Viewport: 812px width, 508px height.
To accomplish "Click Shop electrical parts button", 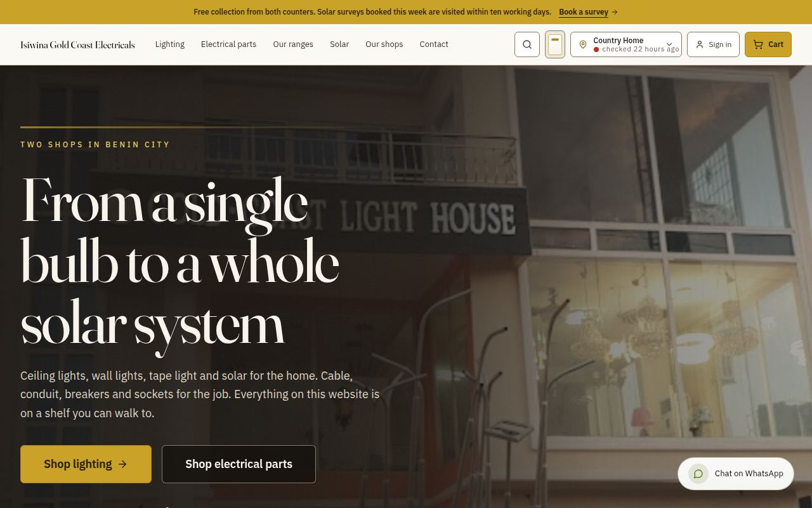I will [x=239, y=464].
